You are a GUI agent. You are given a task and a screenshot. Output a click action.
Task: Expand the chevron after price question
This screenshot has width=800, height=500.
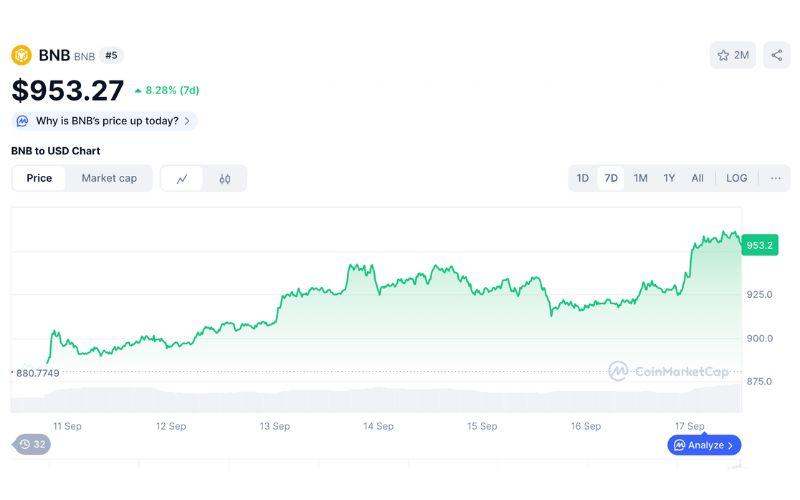coord(187,121)
